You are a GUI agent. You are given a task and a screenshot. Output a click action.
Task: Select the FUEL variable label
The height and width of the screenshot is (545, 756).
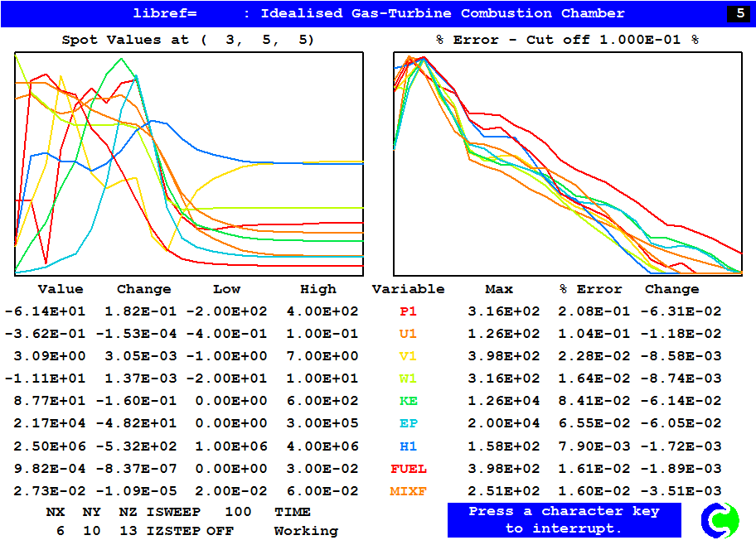pyautogui.click(x=408, y=469)
